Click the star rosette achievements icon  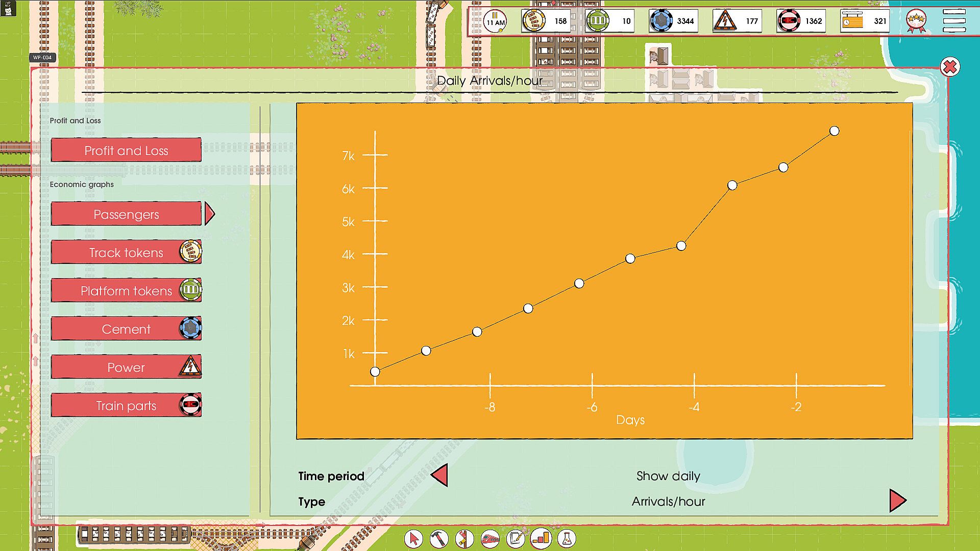(916, 21)
